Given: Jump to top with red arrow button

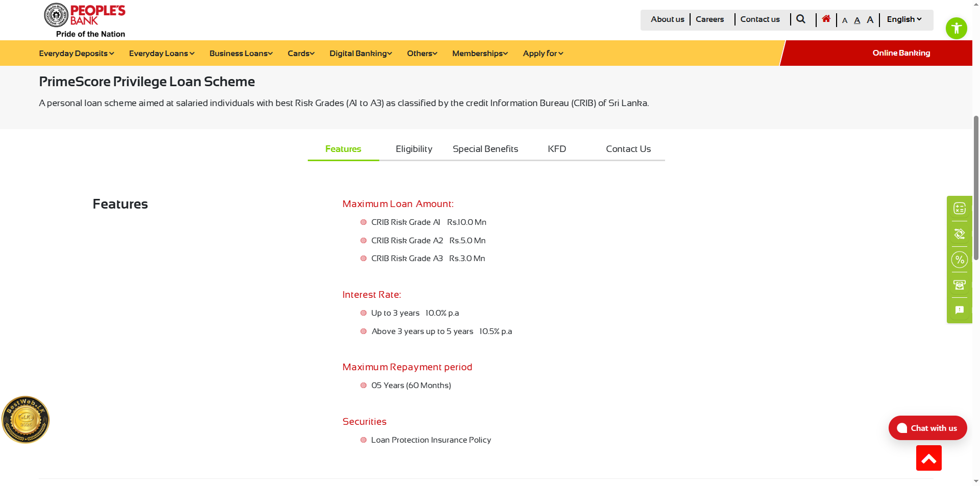Looking at the screenshot, I should pos(929,458).
